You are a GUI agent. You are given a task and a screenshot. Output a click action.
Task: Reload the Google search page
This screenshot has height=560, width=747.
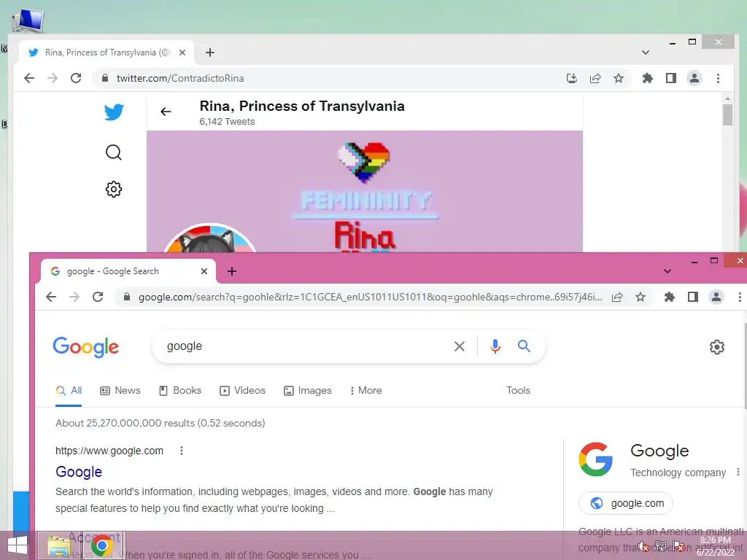[x=98, y=297]
